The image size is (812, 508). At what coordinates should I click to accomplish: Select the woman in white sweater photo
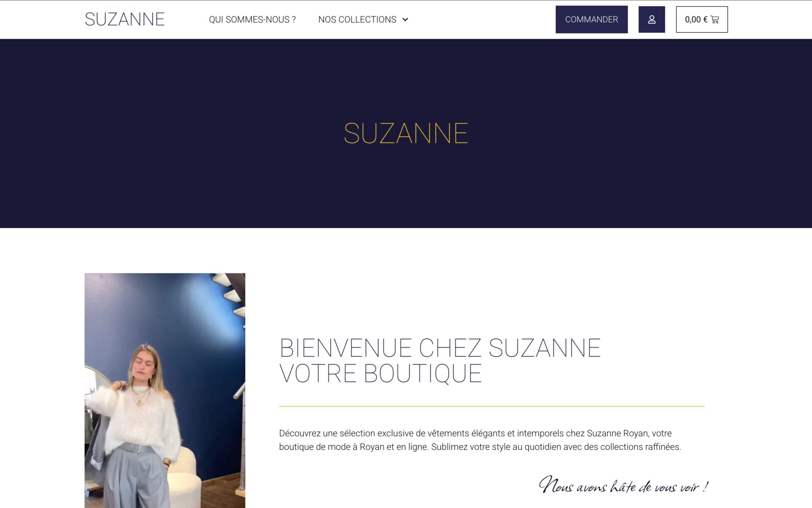pos(165,390)
